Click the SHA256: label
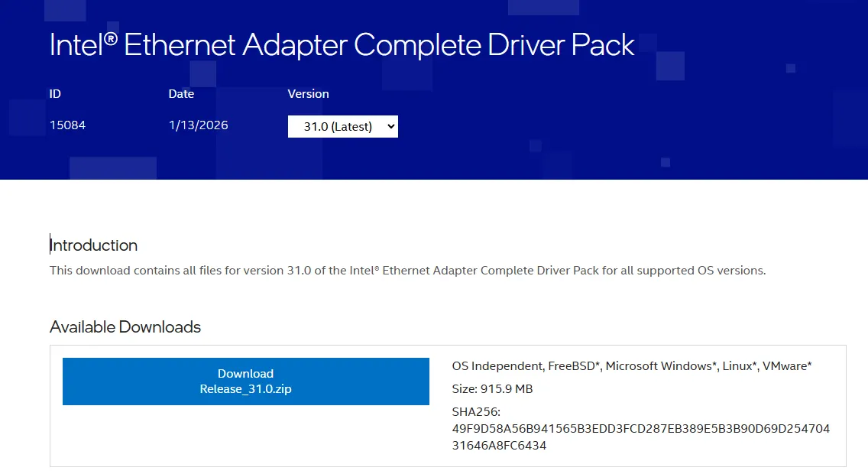The width and height of the screenshot is (868, 474). [475, 412]
